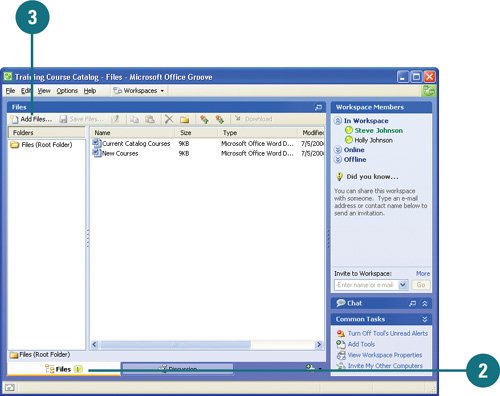Open the File menu
The height and width of the screenshot is (396, 500).
10,91
